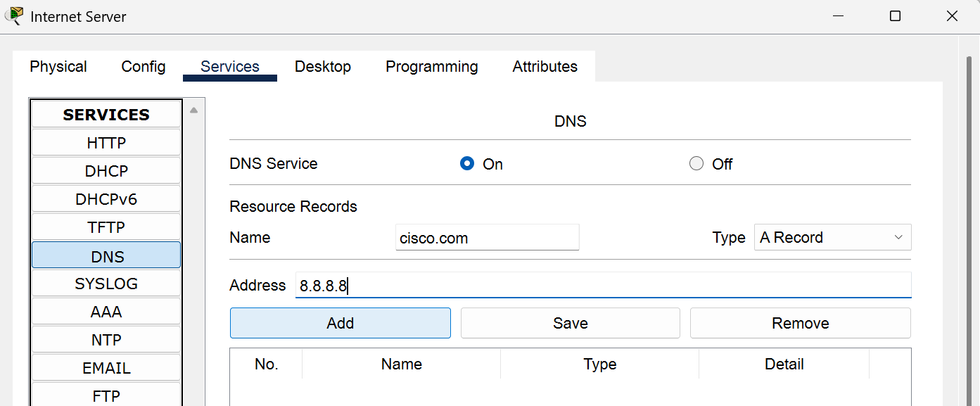
Task: Turn DNS Service On
Action: (x=467, y=164)
